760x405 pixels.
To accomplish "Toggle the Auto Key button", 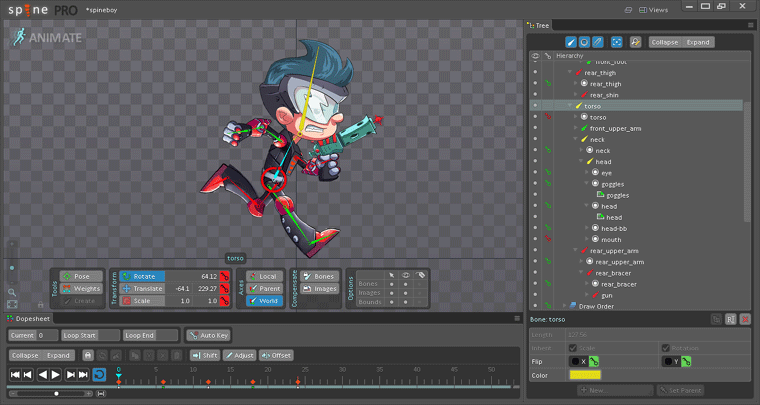I will 209,335.
